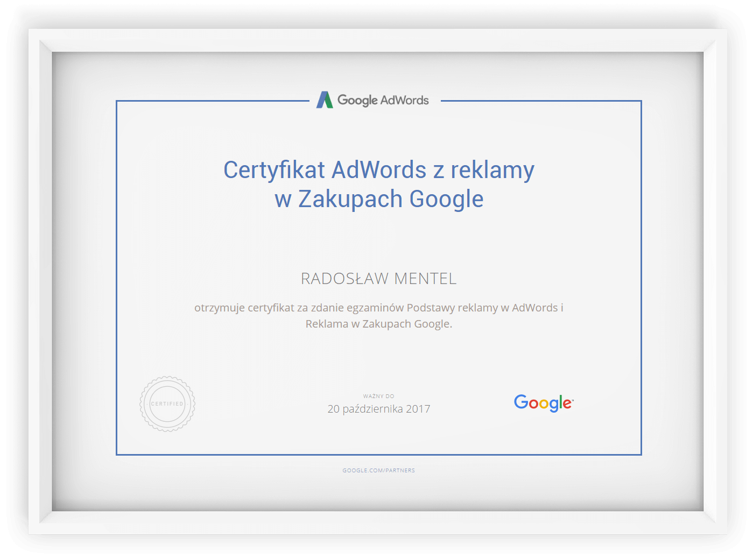Image resolution: width=753 pixels, height=560 pixels.
Task: Click the 'GOOGLE.COM/PARTNERS' link text
Action: click(379, 470)
